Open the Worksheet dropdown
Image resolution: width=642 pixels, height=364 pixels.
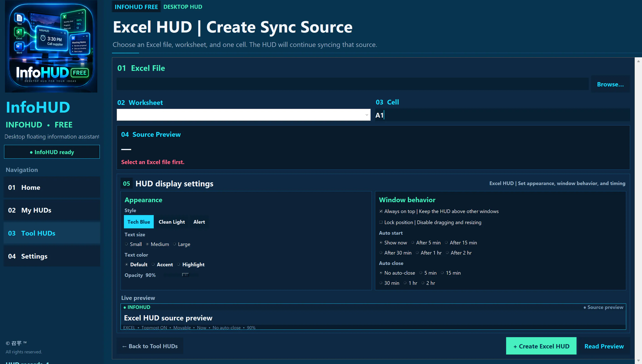[244, 115]
